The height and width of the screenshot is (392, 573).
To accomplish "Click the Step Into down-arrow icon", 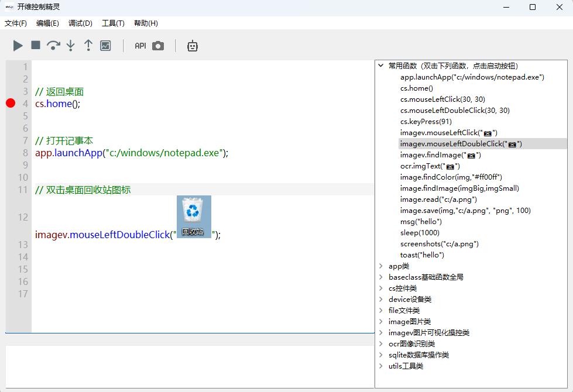I will tap(71, 46).
